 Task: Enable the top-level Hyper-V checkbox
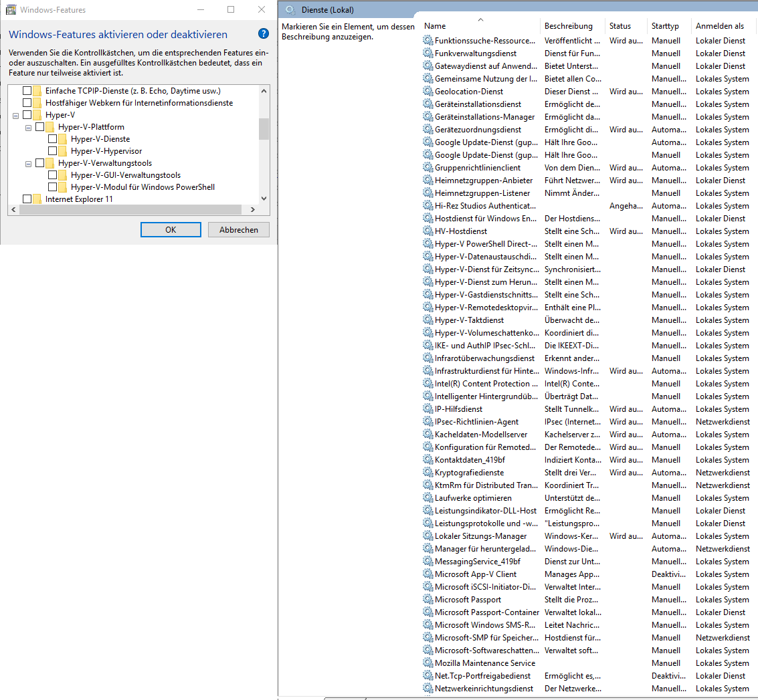pos(27,114)
